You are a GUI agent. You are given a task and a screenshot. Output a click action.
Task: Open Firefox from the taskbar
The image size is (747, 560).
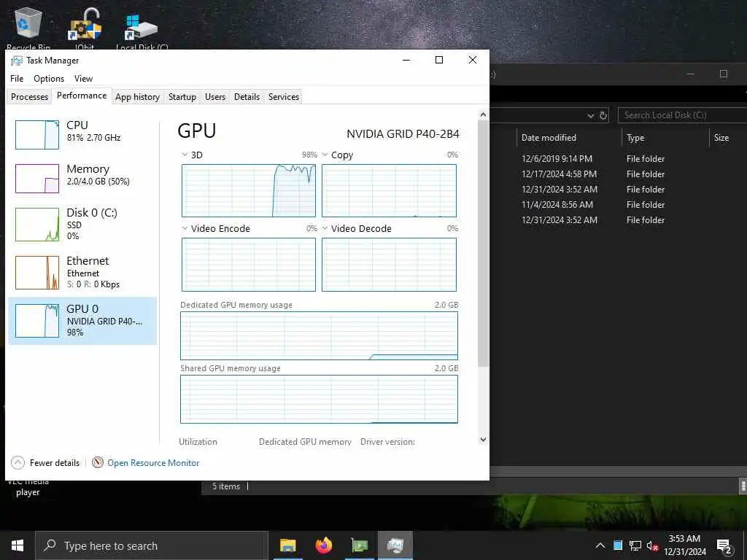(x=323, y=545)
